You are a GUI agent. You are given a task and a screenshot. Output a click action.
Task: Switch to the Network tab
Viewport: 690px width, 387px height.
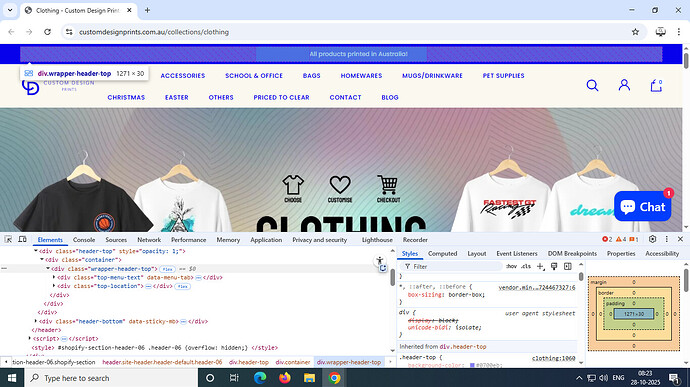coord(149,240)
